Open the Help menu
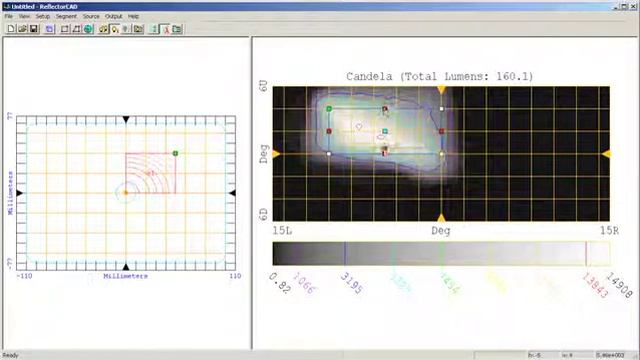 click(133, 16)
